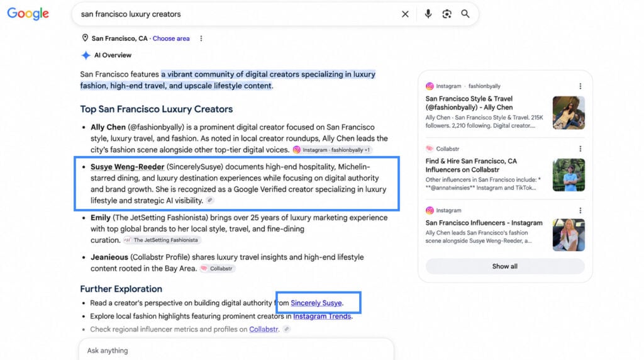The height and width of the screenshot is (360, 644).
Task: Open Instagram Trends link
Action: (322, 316)
